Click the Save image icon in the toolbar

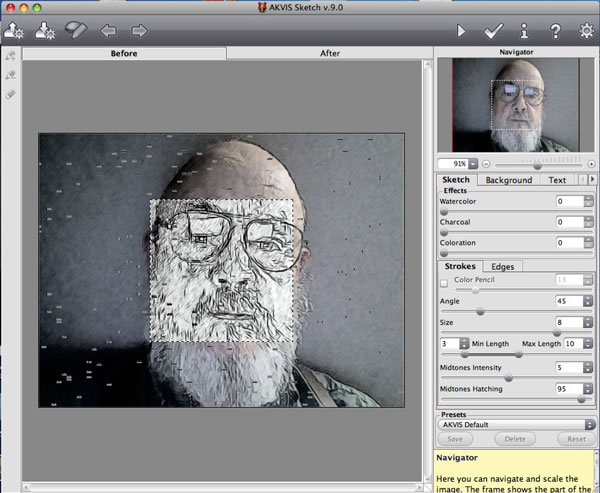point(45,31)
